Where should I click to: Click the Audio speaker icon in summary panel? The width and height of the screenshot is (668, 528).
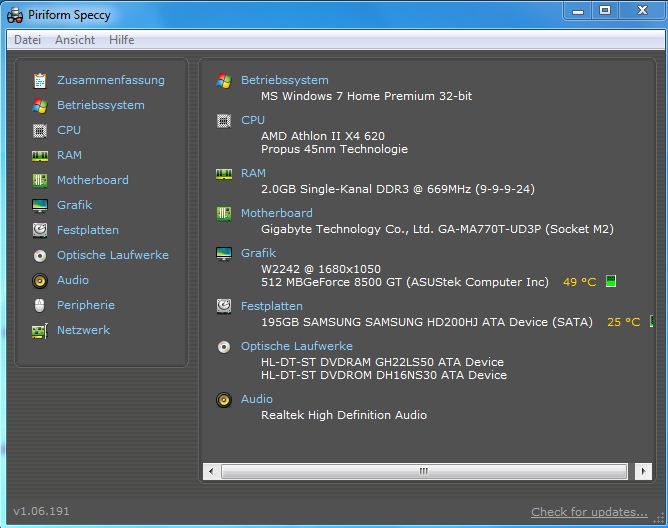pos(224,400)
